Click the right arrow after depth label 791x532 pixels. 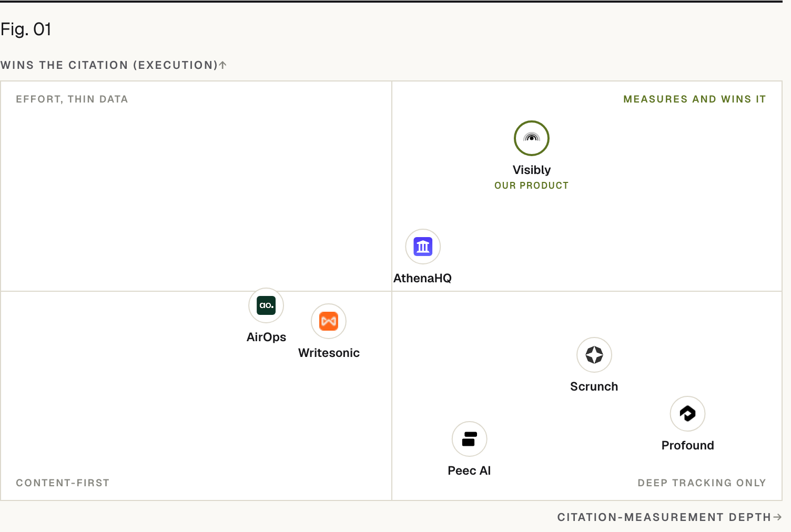(x=777, y=517)
